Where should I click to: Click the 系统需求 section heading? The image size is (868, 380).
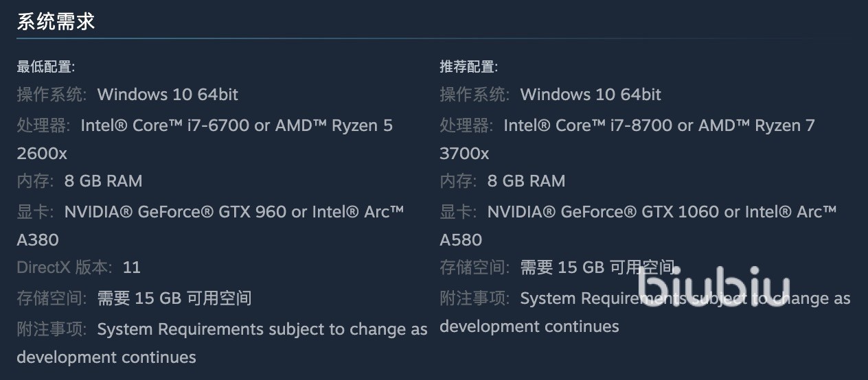(56, 22)
